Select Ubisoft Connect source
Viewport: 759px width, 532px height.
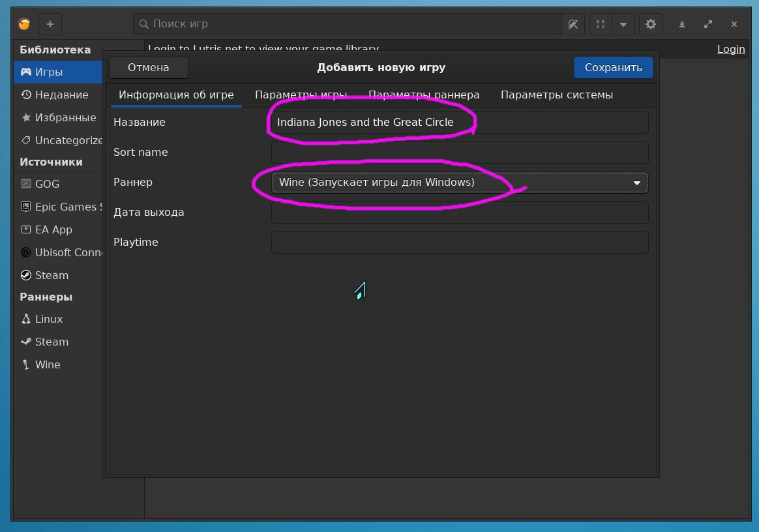pos(58,252)
